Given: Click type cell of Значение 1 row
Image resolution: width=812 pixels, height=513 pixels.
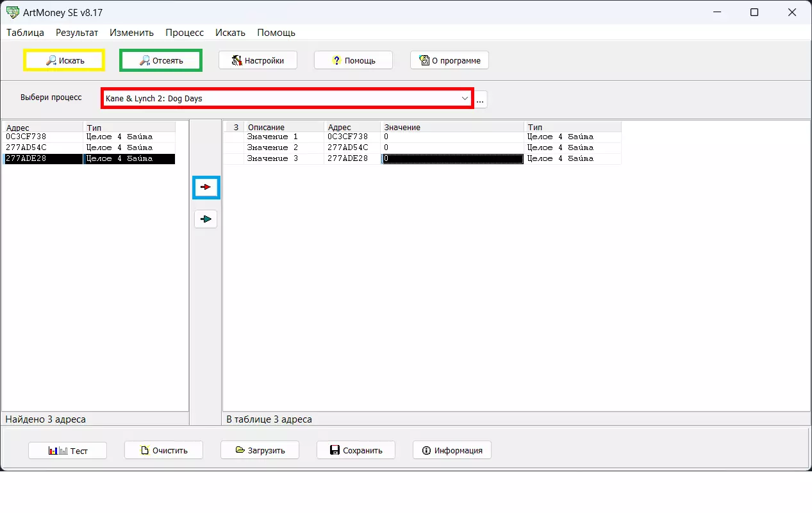Looking at the screenshot, I should point(573,137).
